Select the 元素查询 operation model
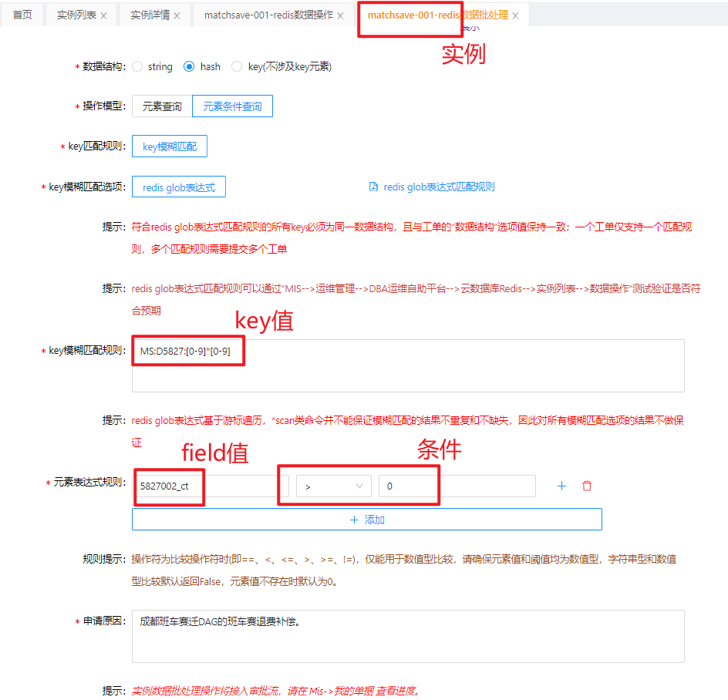The width and height of the screenshot is (728, 700). tap(162, 106)
